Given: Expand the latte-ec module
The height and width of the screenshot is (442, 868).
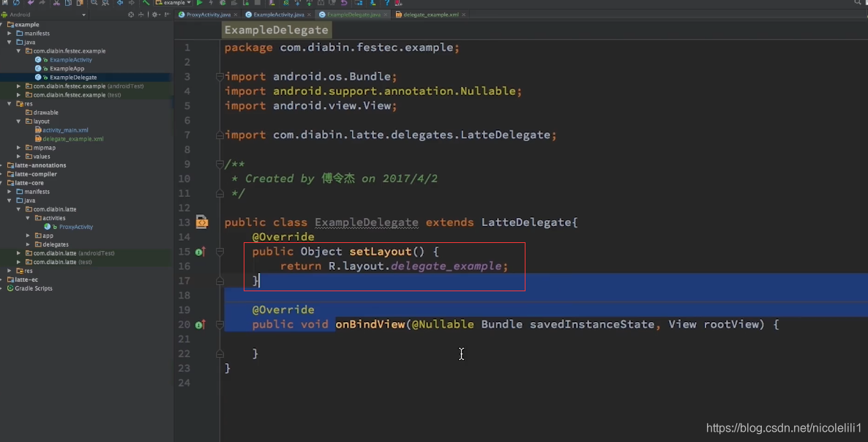Looking at the screenshot, I should (2, 280).
